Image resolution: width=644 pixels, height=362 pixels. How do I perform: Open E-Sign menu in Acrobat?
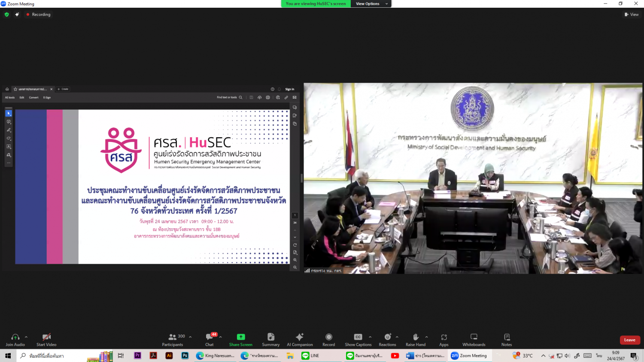(47, 97)
